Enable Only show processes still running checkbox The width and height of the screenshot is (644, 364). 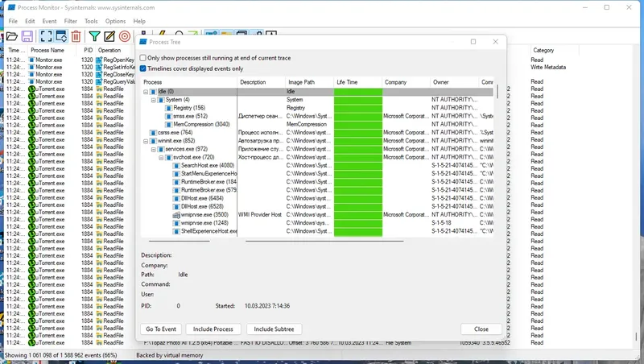click(x=143, y=58)
